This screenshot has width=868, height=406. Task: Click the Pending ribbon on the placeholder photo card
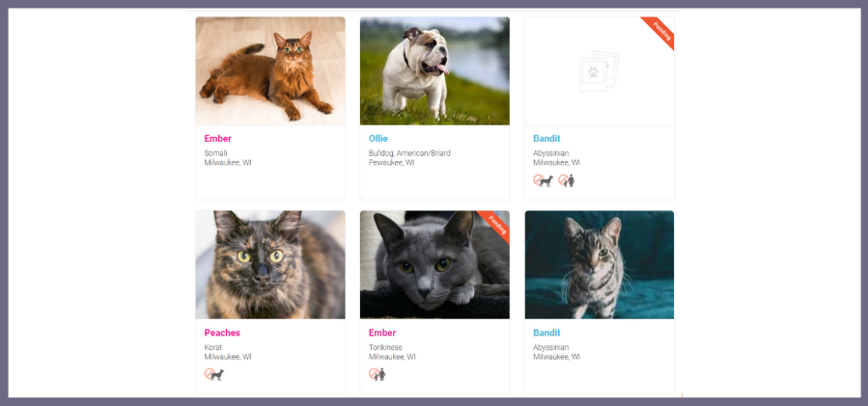[x=659, y=31]
